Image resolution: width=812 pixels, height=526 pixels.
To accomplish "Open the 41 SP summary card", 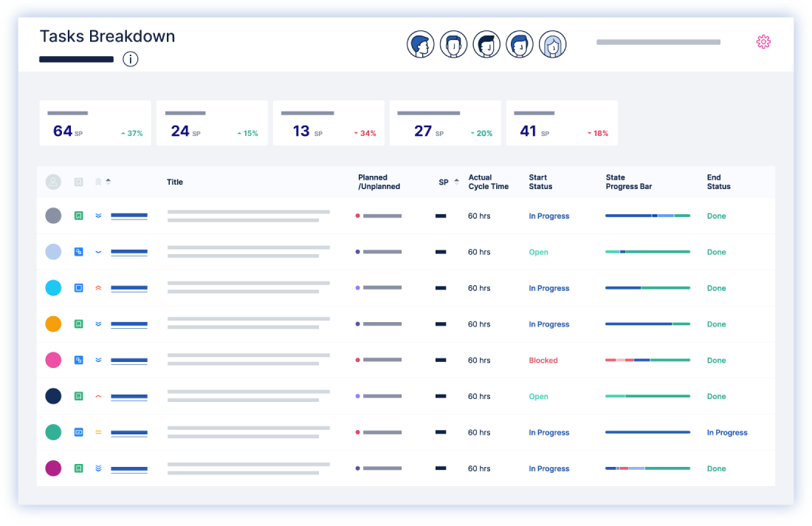I will pyautogui.click(x=562, y=123).
